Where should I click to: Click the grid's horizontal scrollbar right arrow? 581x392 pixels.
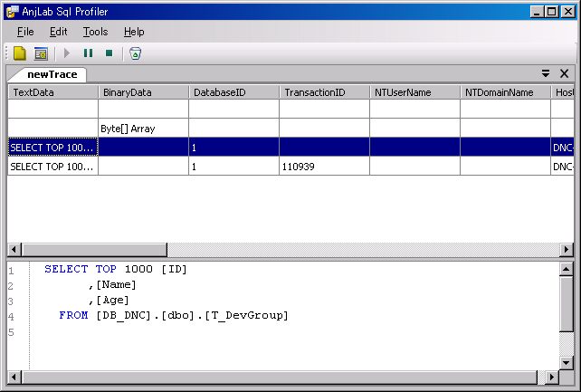[567, 249]
